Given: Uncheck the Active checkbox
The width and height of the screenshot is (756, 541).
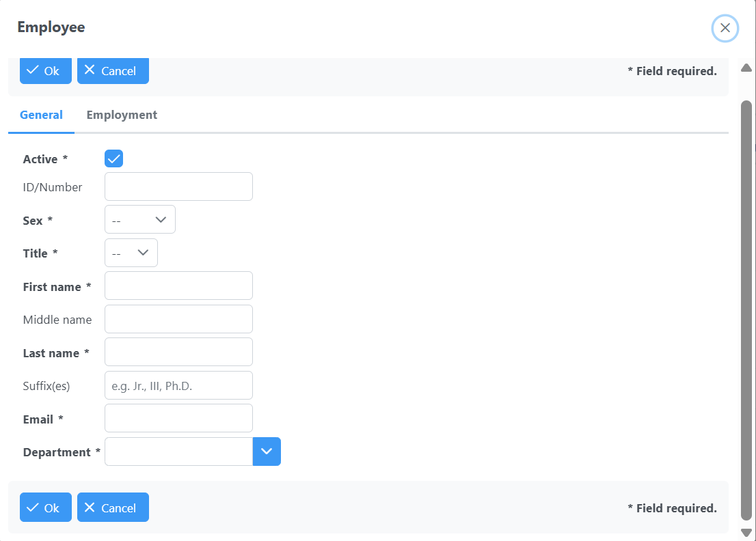Looking at the screenshot, I should coord(113,159).
